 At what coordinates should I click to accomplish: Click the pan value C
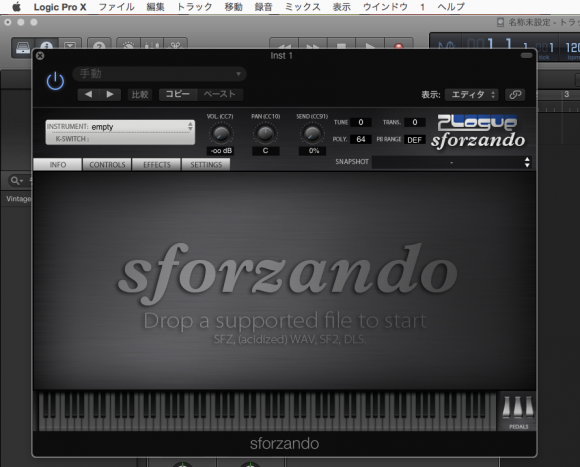point(265,151)
